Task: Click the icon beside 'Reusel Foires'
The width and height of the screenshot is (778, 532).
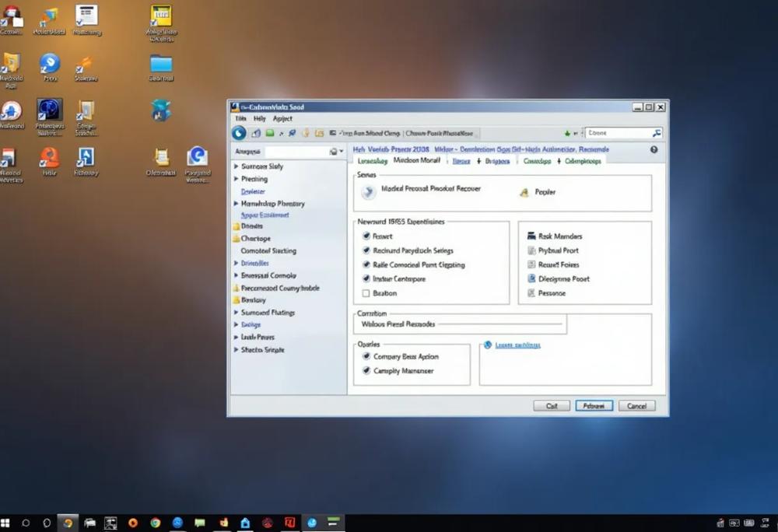Action: pos(531,264)
